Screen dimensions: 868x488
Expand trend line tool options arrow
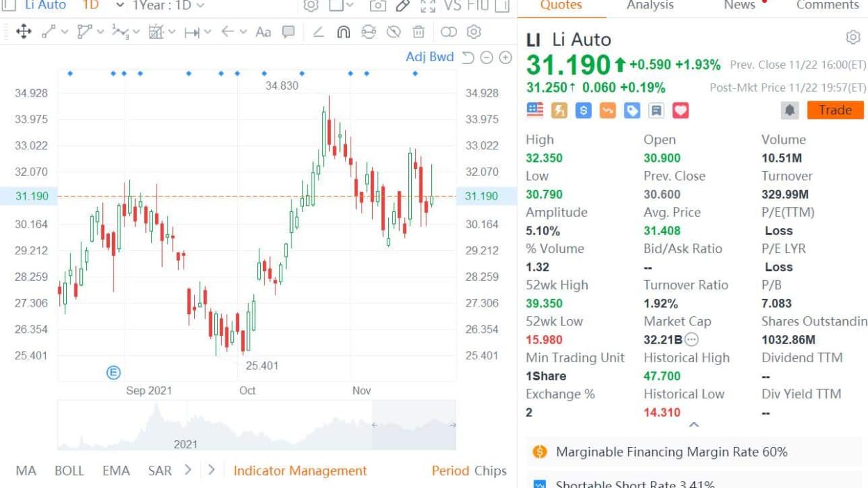65,33
